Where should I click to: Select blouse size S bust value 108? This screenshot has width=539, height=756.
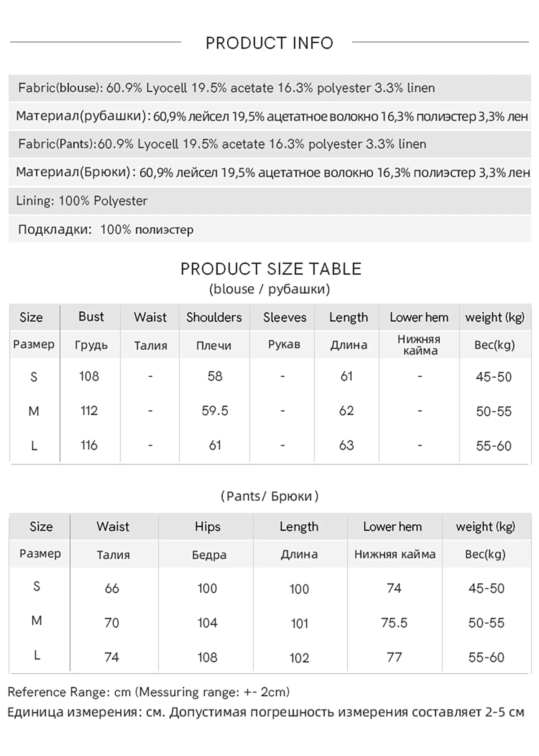(89, 377)
